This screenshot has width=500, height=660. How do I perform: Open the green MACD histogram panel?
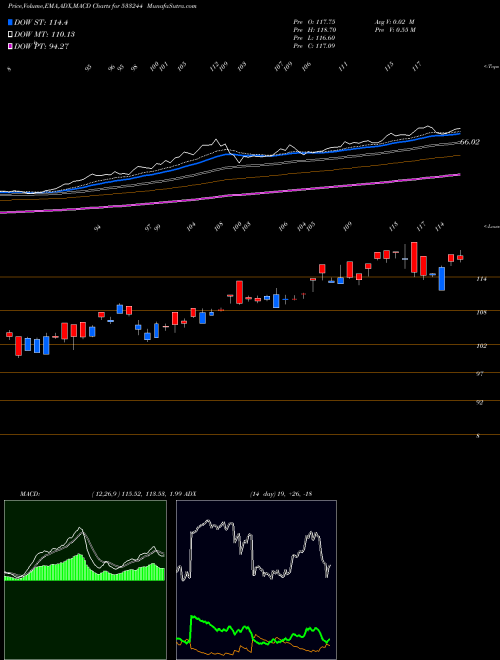pos(85,580)
